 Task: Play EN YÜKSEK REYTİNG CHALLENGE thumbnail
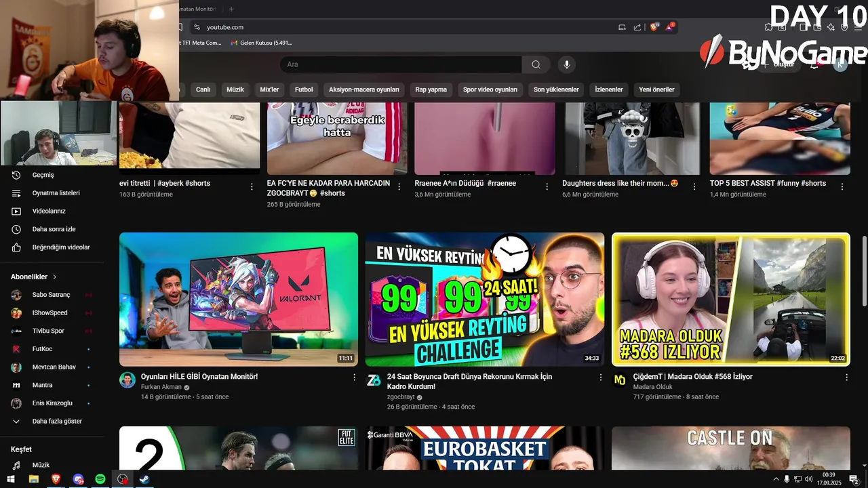tap(485, 300)
